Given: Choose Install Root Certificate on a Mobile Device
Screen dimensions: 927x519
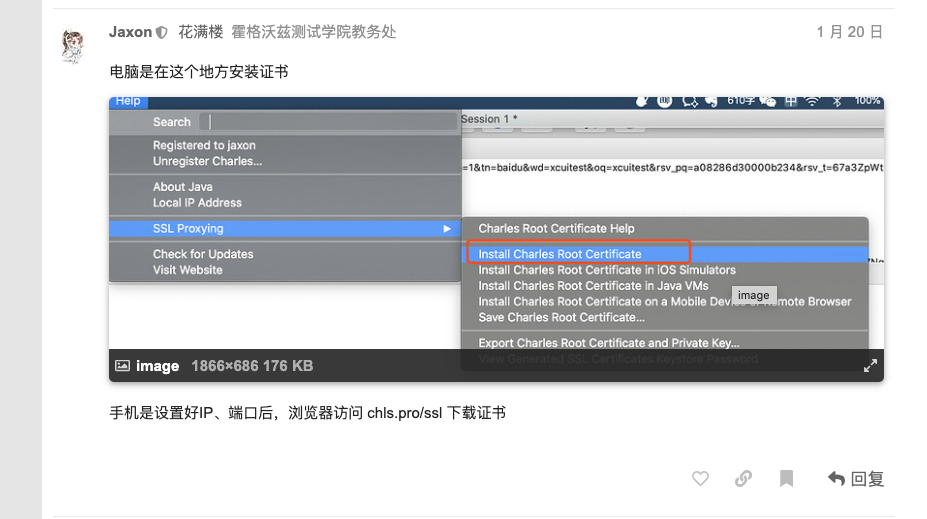Looking at the screenshot, I should (x=665, y=302).
